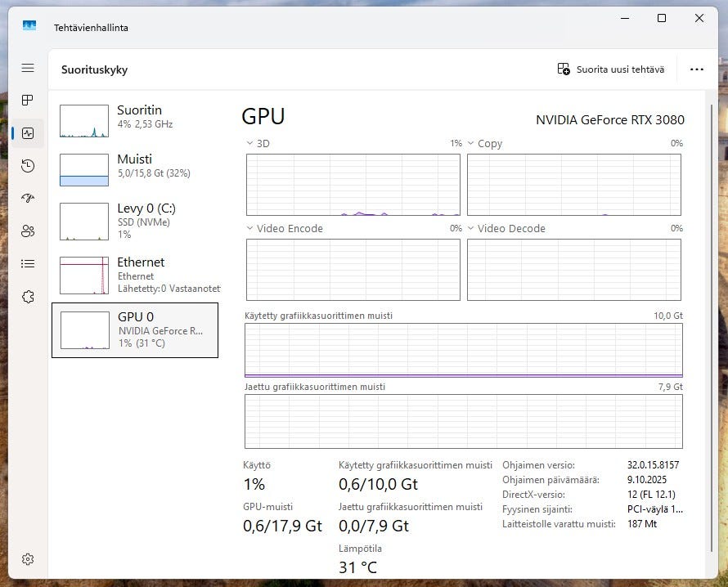728x587 pixels.
Task: Open Task Manager settings gear
Action: coord(28,559)
